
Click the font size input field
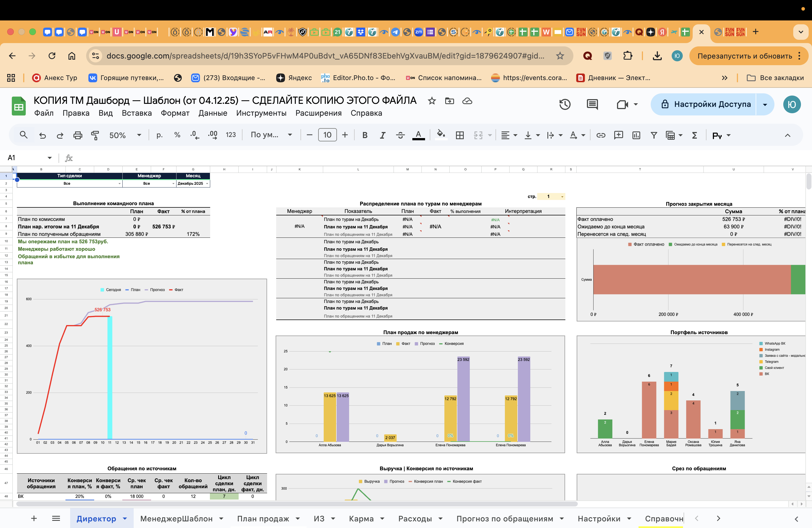point(327,135)
